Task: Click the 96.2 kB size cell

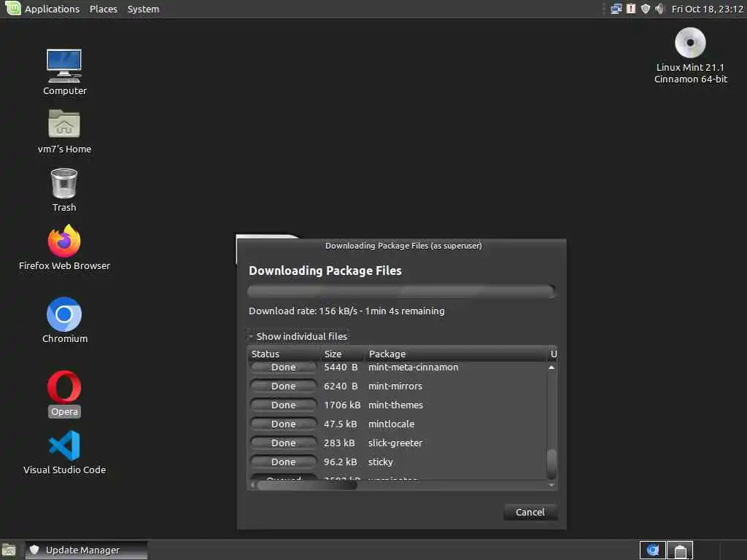Action: point(340,462)
